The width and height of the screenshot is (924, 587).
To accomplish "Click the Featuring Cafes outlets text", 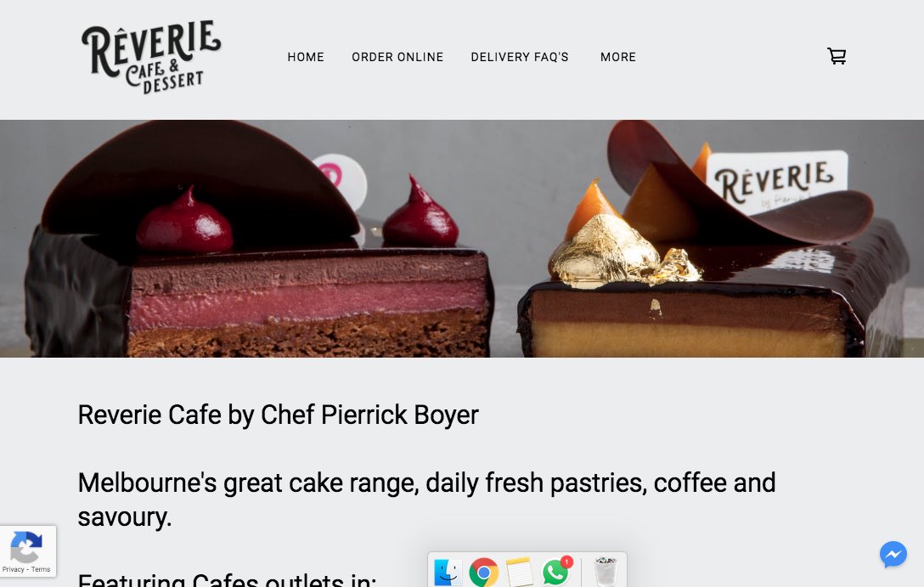I will click(227, 580).
